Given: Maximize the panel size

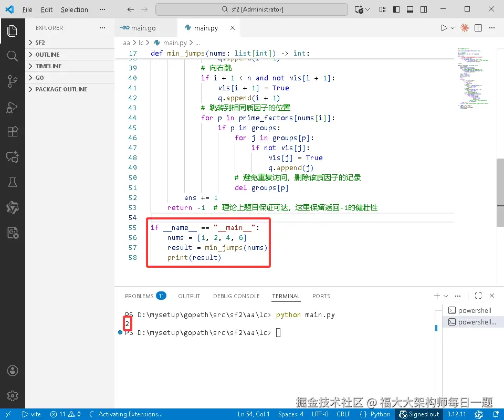Looking at the screenshot, I should tap(478, 296).
